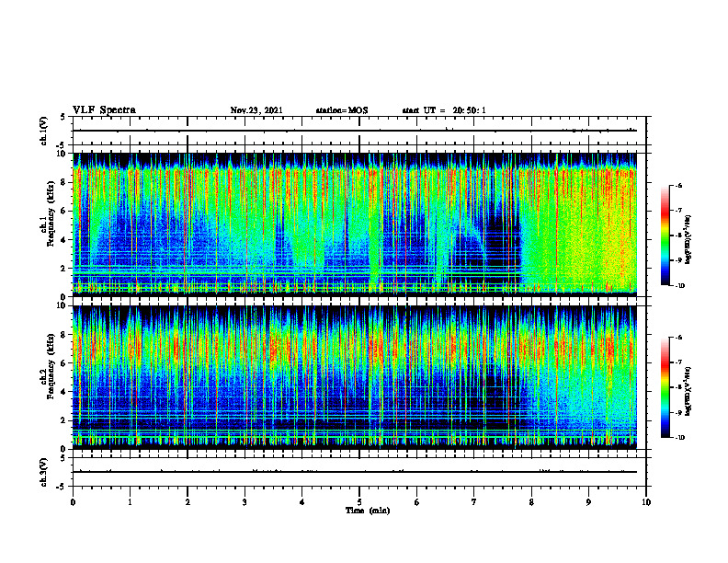Viewport: 728px width, 563px height.
Task: Click time axis tick label "8"
Action: click(531, 502)
